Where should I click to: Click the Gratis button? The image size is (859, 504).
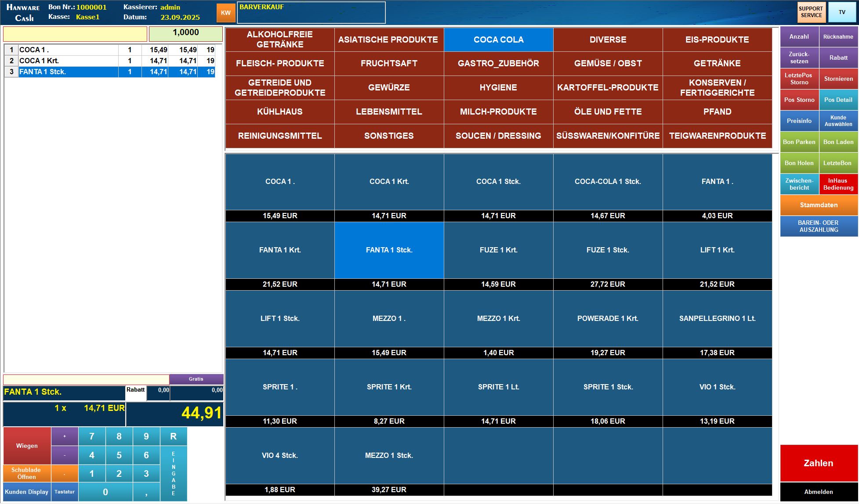point(196,379)
